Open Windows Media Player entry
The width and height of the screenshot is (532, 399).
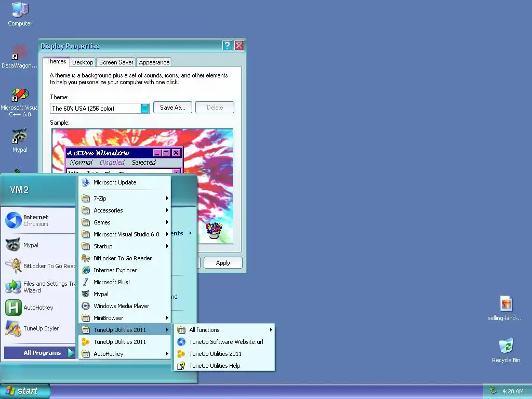coord(125,306)
